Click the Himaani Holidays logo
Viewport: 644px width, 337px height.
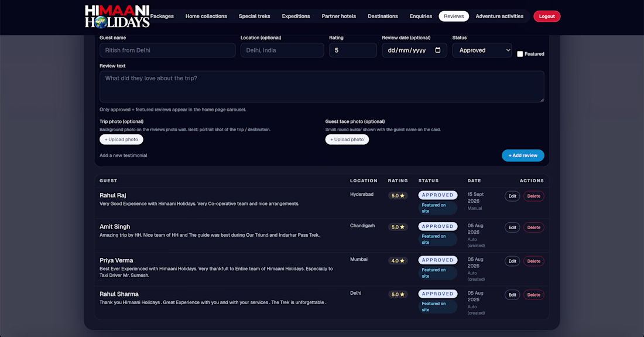pyautogui.click(x=117, y=16)
